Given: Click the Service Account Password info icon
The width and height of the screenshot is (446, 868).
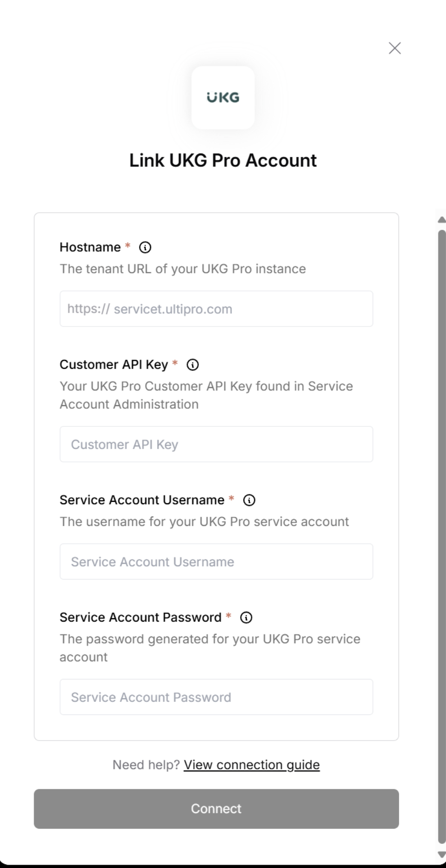Looking at the screenshot, I should (246, 617).
